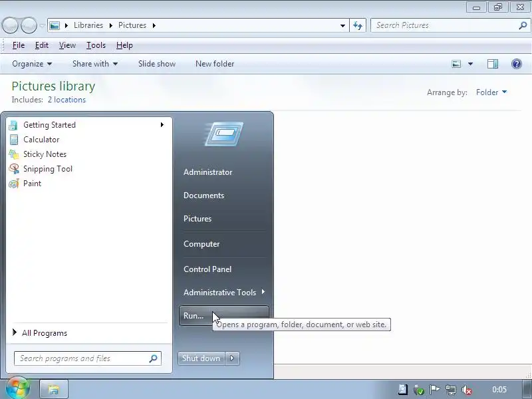Expand Getting Started submenu arrow

click(x=162, y=125)
